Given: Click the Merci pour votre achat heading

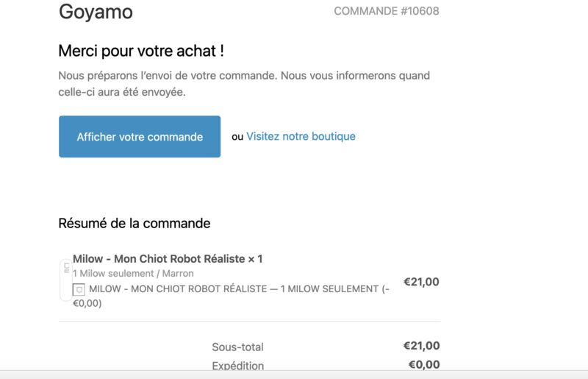Looking at the screenshot, I should [141, 51].
